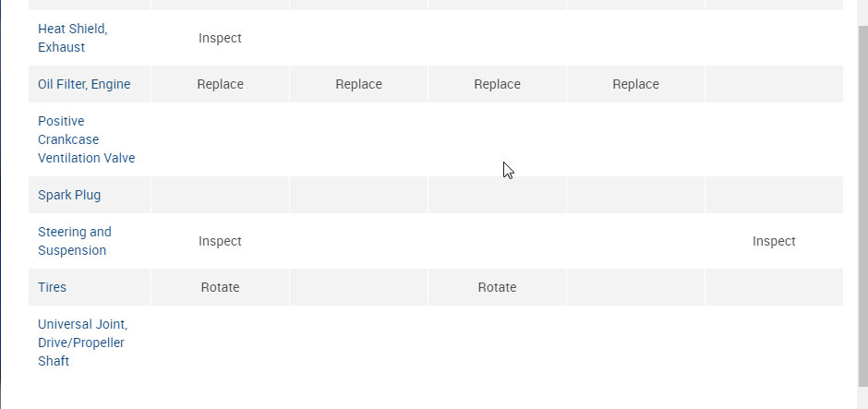This screenshot has height=409, width=868.
Task: Click fourth Replace cell in Oil Filter row
Action: (x=635, y=84)
